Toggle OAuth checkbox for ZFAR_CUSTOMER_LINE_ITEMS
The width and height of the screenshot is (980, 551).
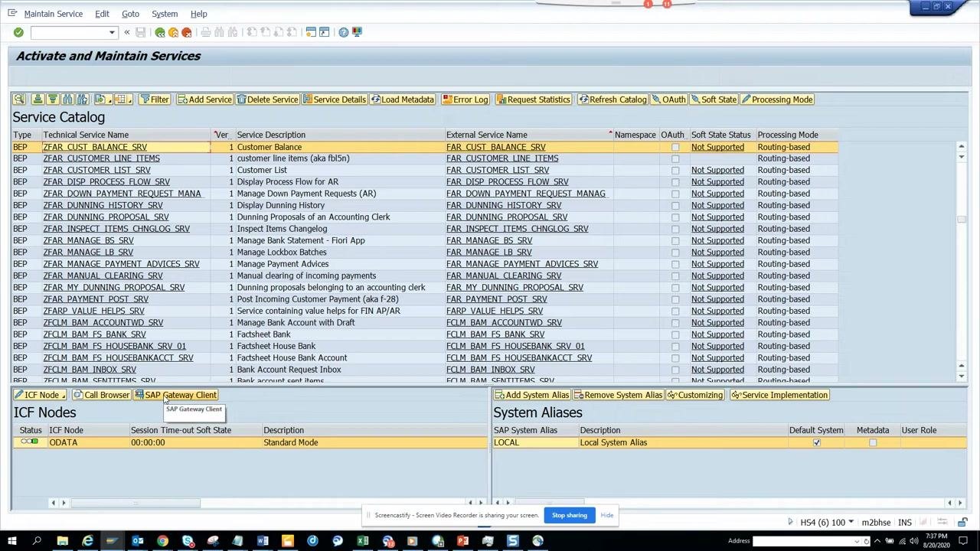(675, 158)
